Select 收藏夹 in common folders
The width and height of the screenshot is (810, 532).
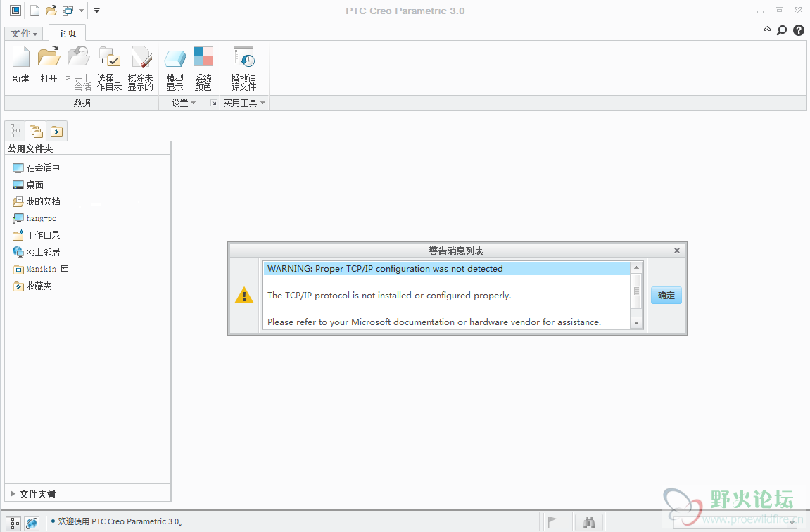32,286
